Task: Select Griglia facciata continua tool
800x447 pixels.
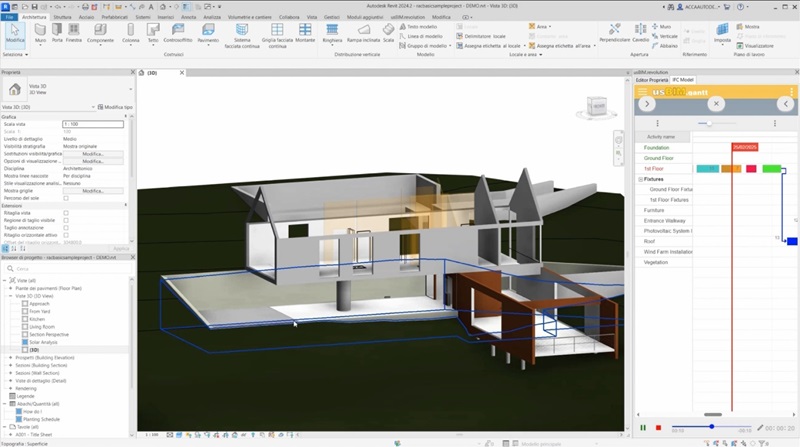Action: 277,36
